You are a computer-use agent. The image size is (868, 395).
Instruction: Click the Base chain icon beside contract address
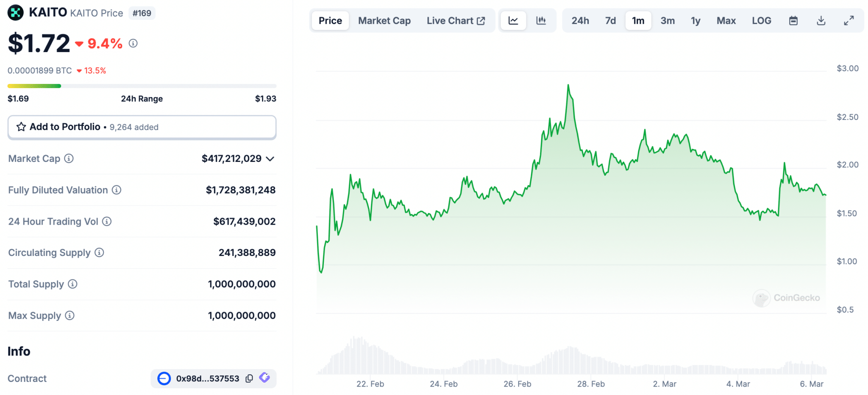[x=164, y=378]
